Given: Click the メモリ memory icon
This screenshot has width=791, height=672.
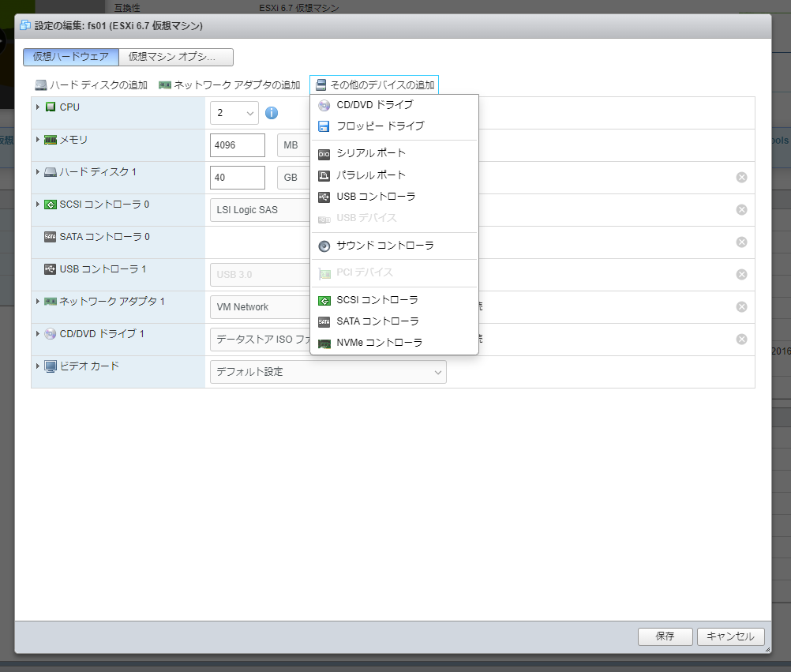Looking at the screenshot, I should pos(51,140).
